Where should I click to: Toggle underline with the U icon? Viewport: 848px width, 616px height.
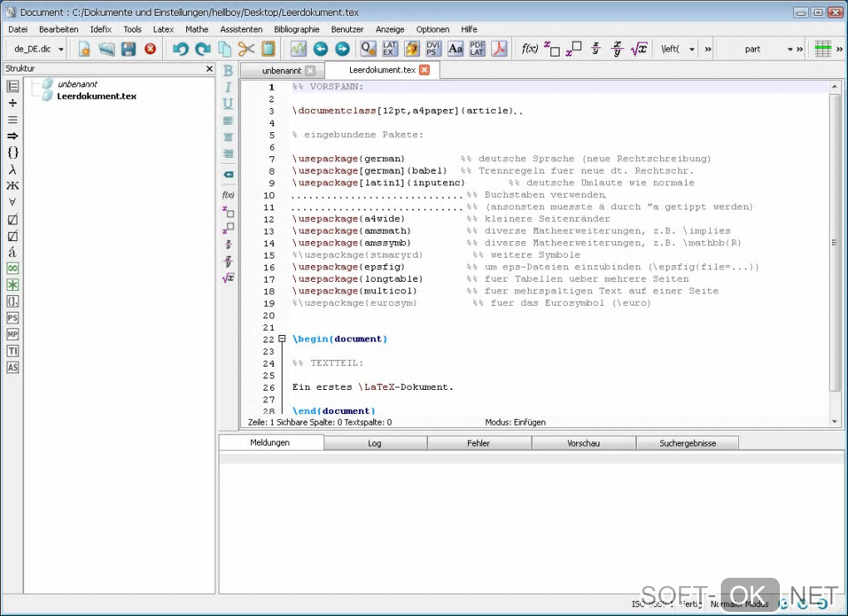228,104
